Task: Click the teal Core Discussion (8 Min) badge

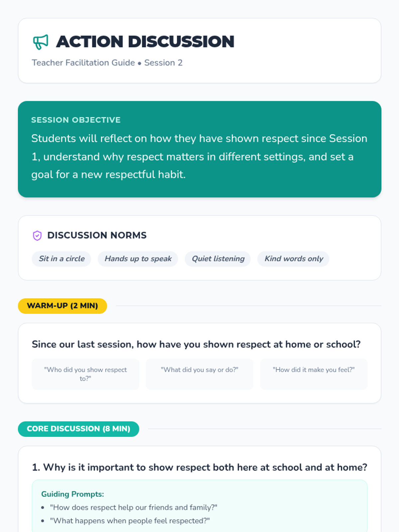Action: [78, 429]
